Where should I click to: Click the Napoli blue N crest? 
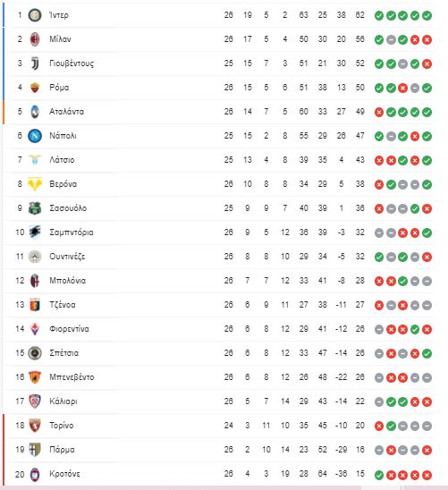[x=35, y=136]
